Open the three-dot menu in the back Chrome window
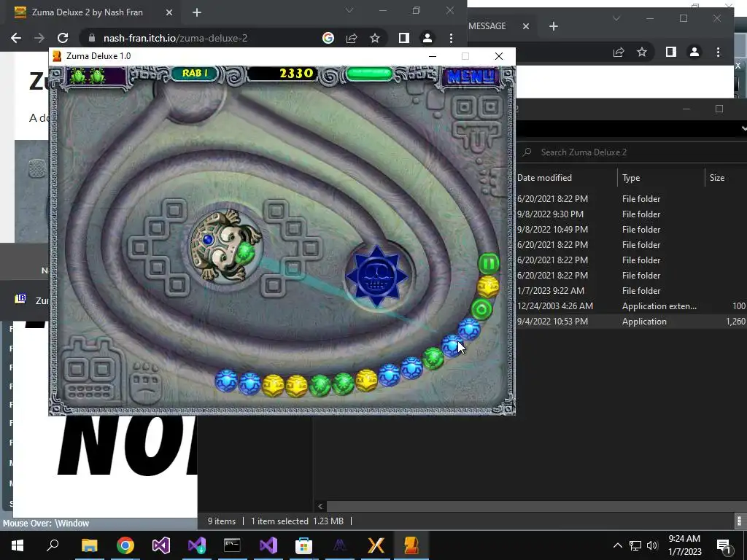Image resolution: width=747 pixels, height=560 pixels. (x=718, y=52)
